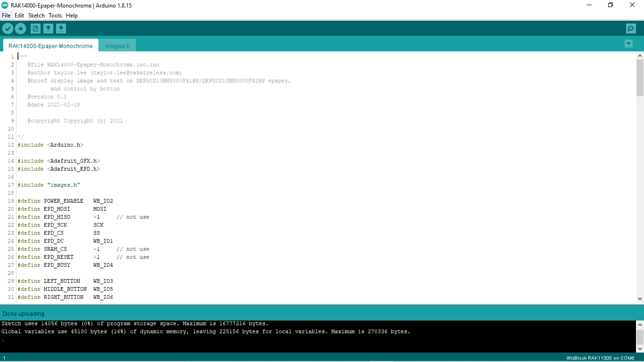This screenshot has width=644, height=362.
Task: Click the 'Global variables use 45180 bytes' console line
Action: coord(206,331)
